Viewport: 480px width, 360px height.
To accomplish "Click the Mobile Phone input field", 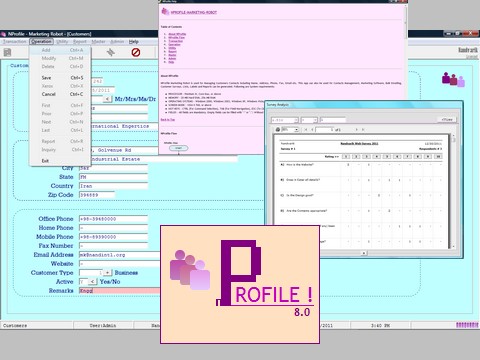I will [113, 237].
